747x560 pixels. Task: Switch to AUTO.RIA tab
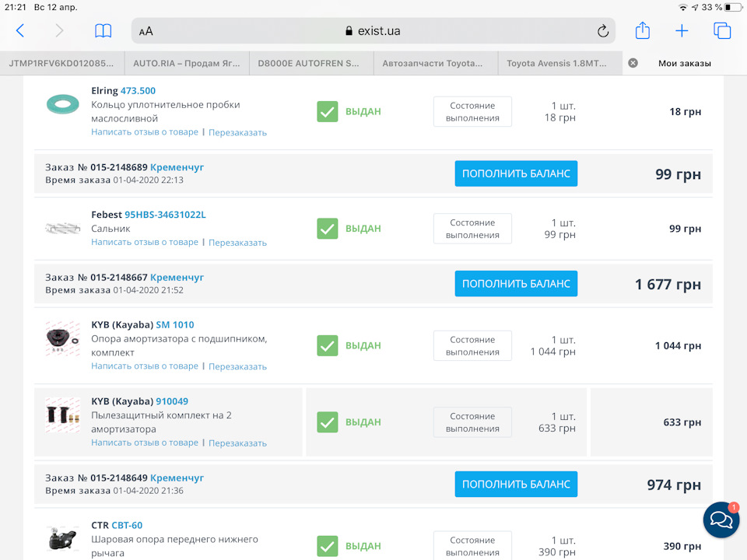(x=187, y=63)
